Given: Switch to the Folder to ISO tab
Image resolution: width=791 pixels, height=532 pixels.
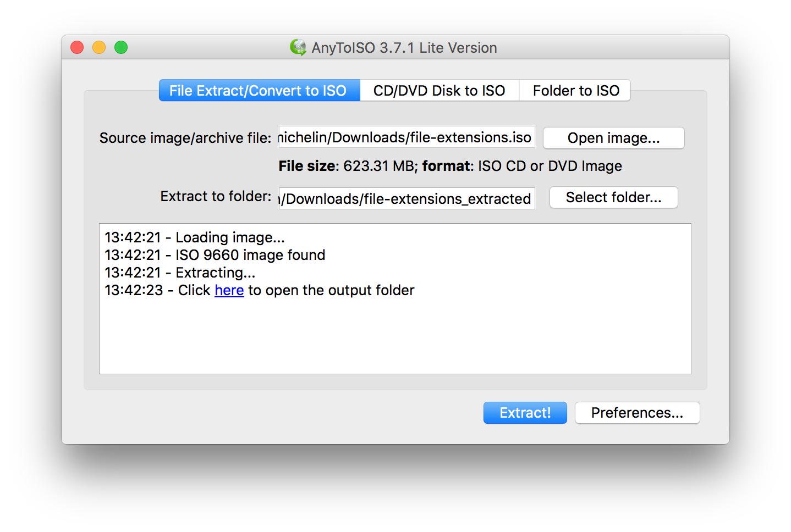Looking at the screenshot, I should point(574,90).
